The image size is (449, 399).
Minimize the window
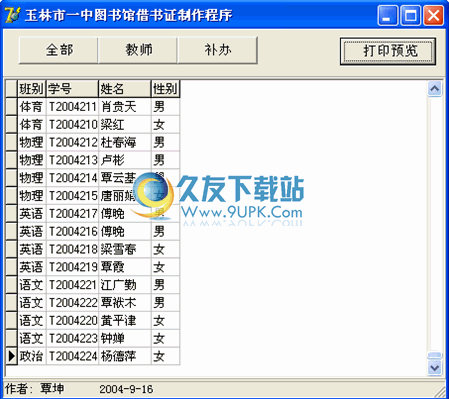pyautogui.click(x=387, y=15)
